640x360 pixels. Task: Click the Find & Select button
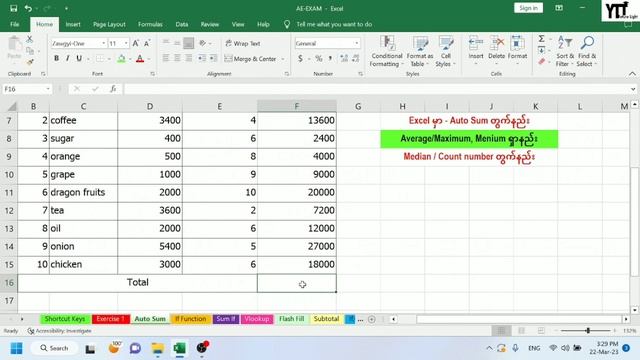pos(587,51)
